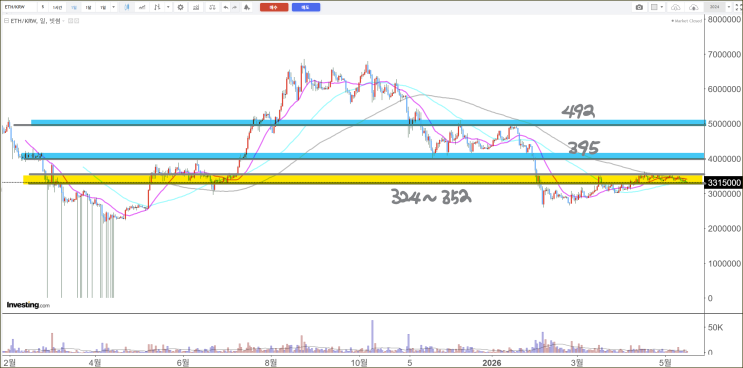Select the bar chart style icon

(x=157, y=7)
